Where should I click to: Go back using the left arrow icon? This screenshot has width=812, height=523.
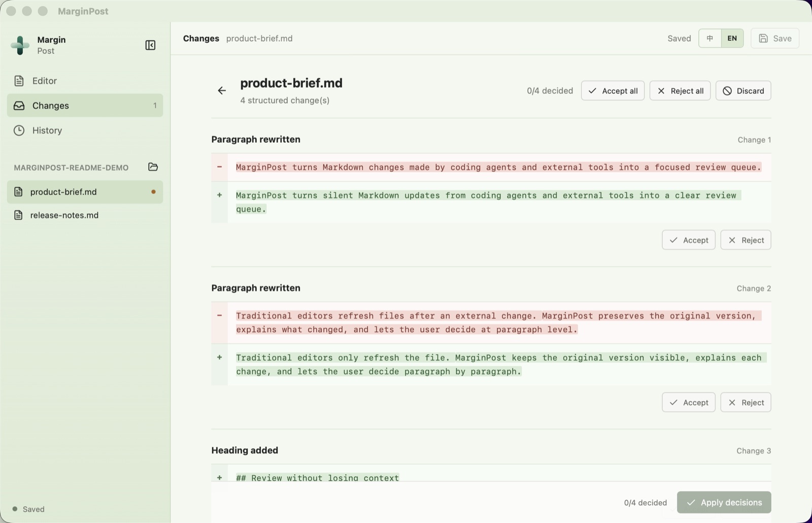pos(222,90)
